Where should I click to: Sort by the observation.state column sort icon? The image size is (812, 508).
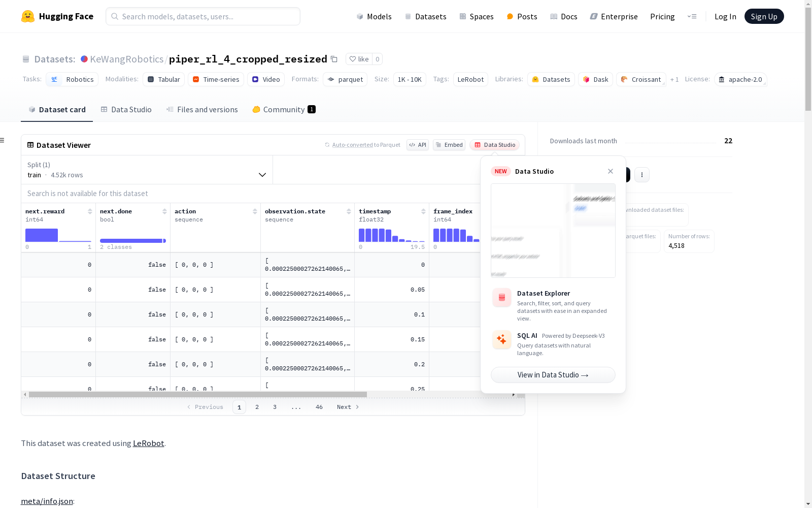pyautogui.click(x=349, y=211)
